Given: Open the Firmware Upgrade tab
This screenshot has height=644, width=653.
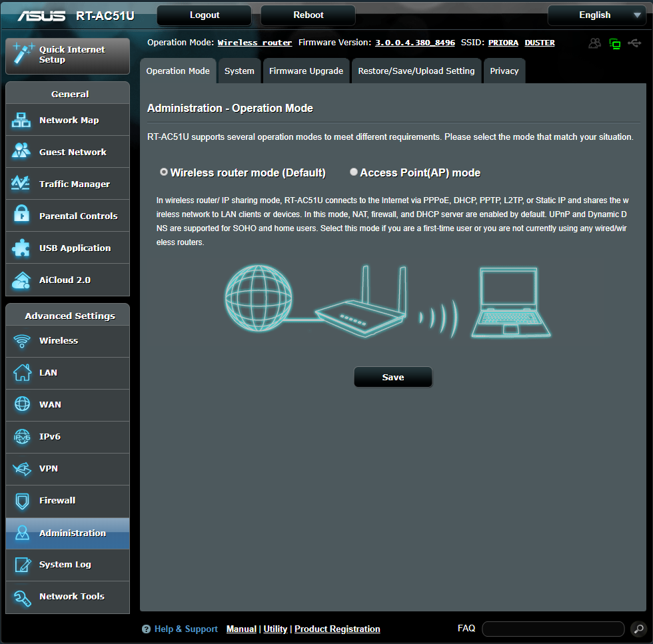Looking at the screenshot, I should (306, 71).
